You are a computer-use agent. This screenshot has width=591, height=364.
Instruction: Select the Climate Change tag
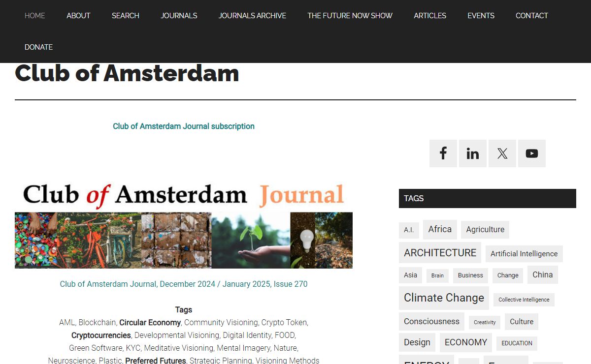(444, 298)
